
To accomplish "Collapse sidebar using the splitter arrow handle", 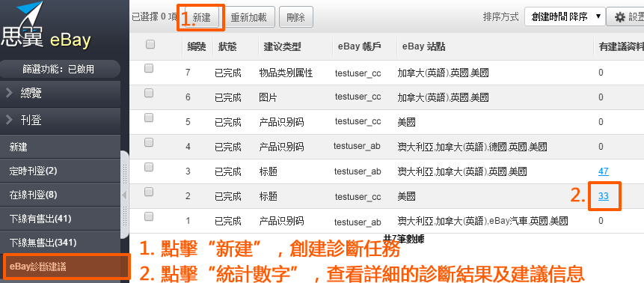I will pyautogui.click(x=124, y=195).
